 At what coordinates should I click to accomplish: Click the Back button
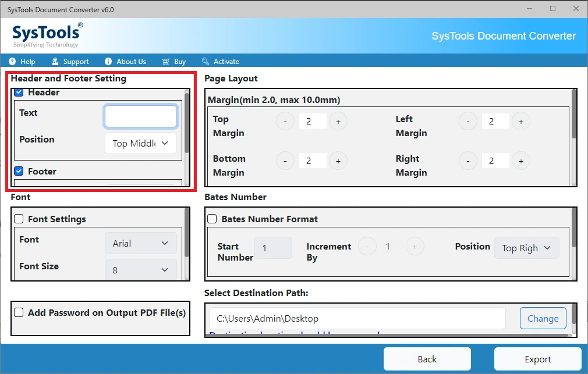coord(427,359)
